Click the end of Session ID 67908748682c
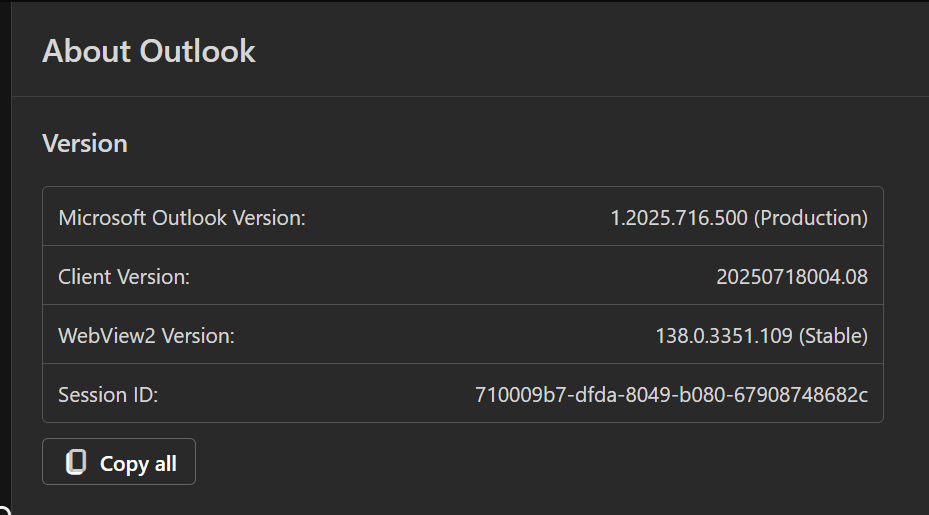Viewport: 929px width, 515px height. (x=807, y=395)
